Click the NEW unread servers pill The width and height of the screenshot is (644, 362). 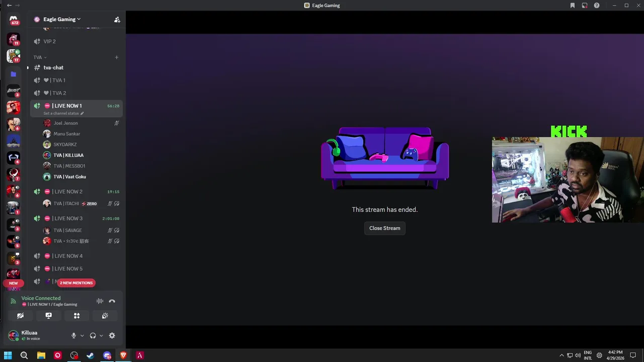(14, 283)
